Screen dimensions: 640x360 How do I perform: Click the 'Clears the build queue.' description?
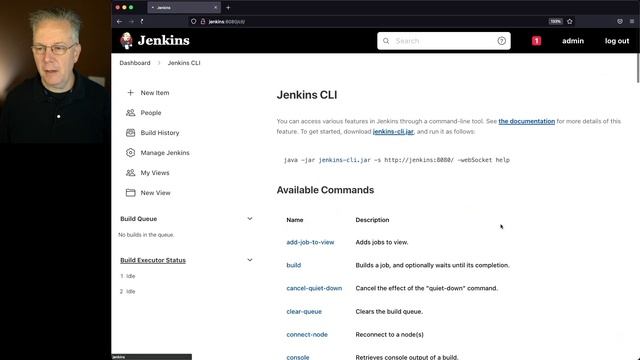tap(389, 311)
